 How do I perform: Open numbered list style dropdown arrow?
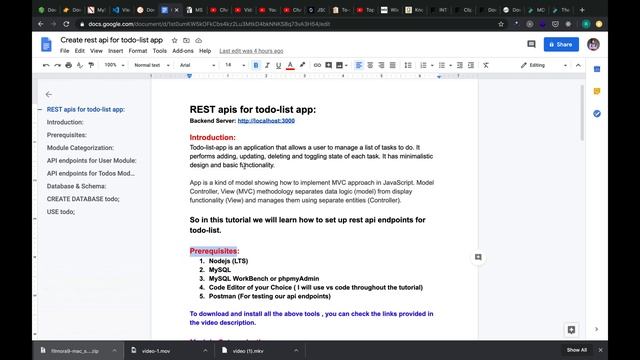pyautogui.click(x=432, y=65)
